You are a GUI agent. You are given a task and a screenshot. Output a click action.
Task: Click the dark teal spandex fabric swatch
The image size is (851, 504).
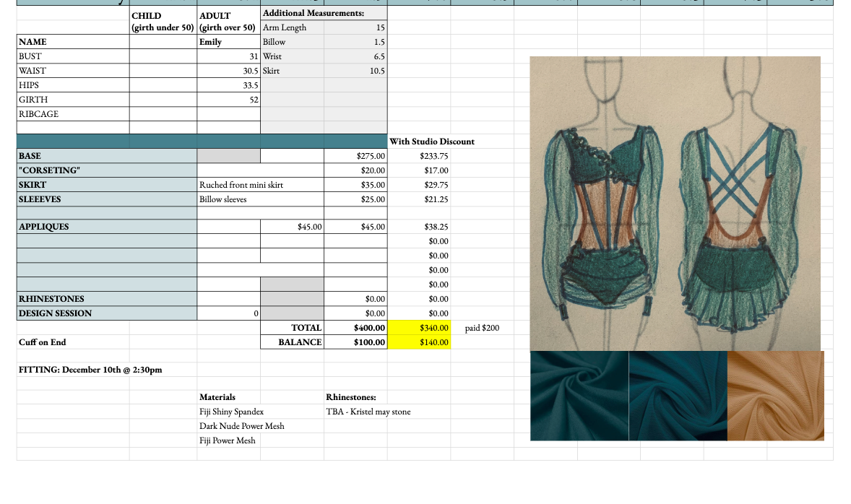(579, 396)
